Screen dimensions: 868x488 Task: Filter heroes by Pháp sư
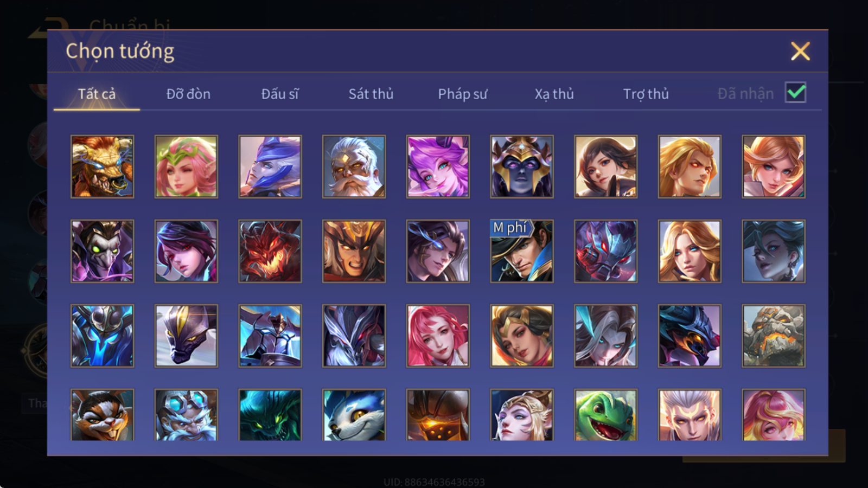[463, 94]
